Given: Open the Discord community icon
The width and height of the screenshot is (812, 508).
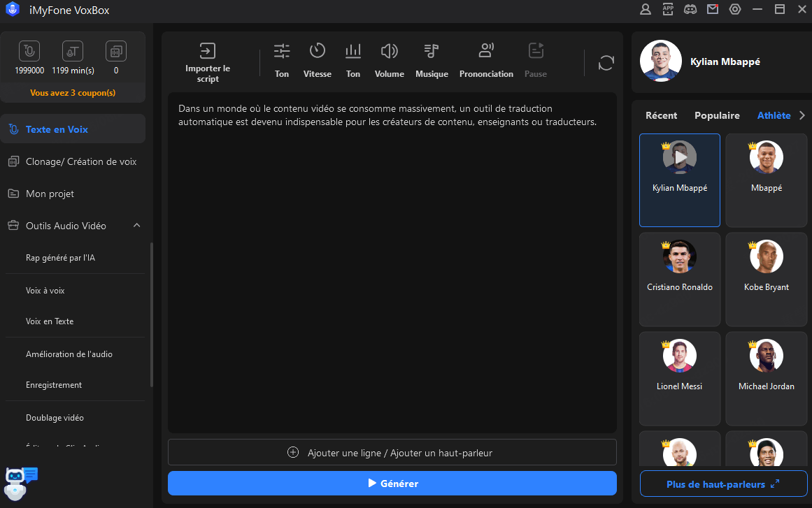Looking at the screenshot, I should 690,9.
